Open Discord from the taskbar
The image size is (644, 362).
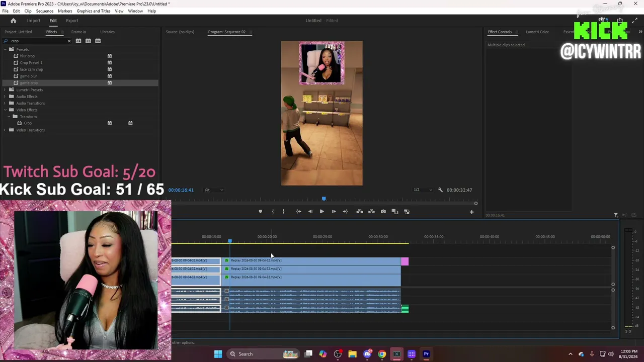[367, 354]
